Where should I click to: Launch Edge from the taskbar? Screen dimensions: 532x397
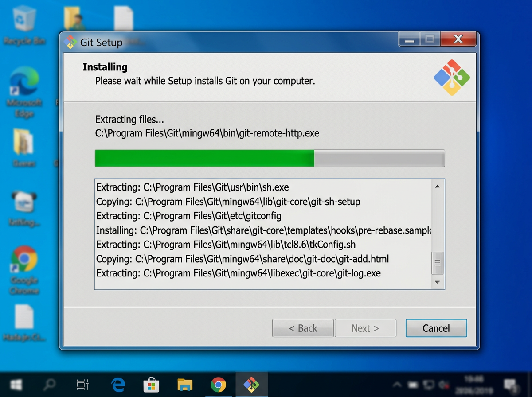[x=118, y=385]
